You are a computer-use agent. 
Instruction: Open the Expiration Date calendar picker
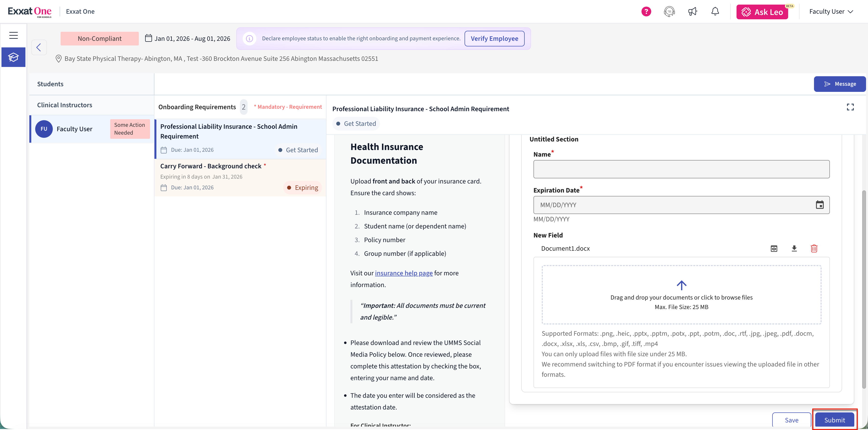[819, 205]
